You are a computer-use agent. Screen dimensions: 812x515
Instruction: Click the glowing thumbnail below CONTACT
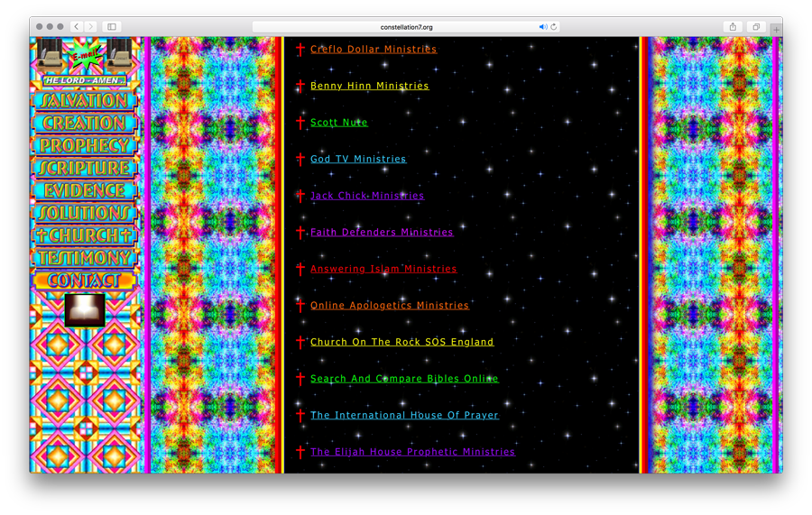85,309
